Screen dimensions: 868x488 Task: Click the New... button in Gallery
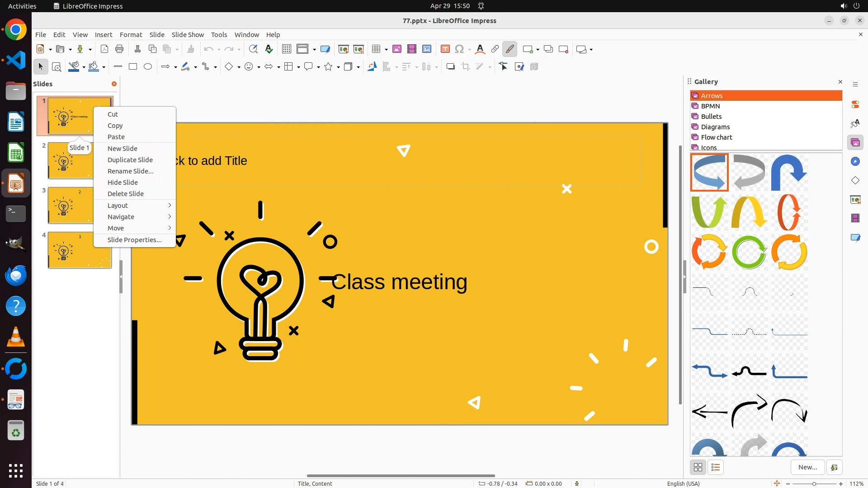[x=807, y=467]
